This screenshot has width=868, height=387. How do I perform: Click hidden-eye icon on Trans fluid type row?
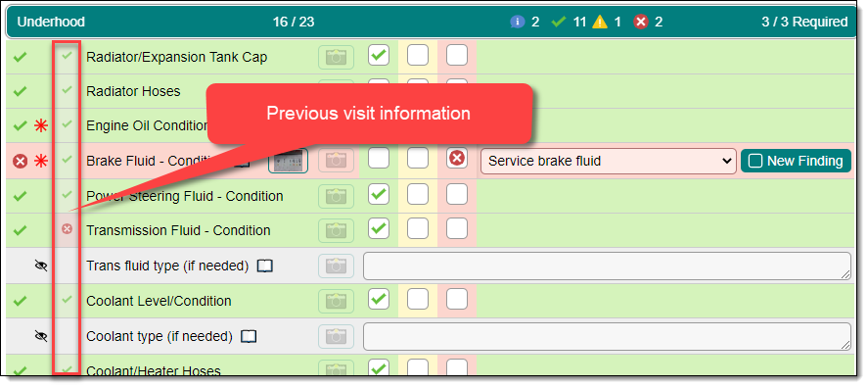pos(41,266)
